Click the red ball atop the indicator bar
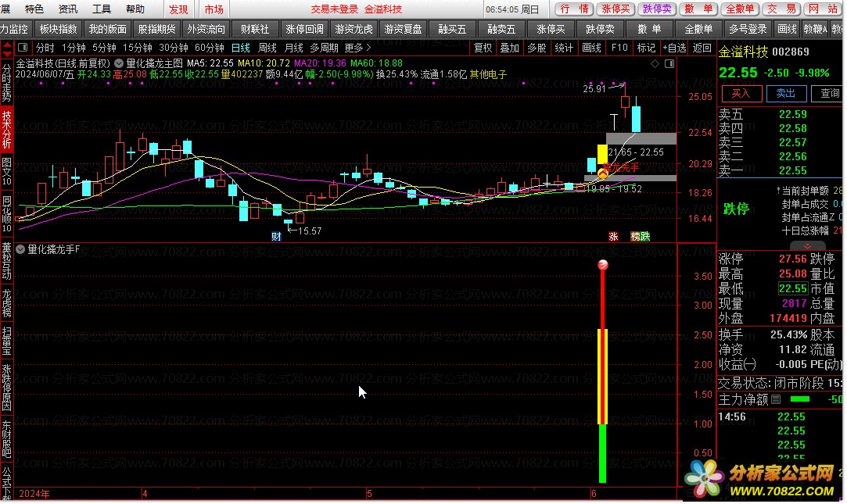The width and height of the screenshot is (847, 504). [x=603, y=264]
